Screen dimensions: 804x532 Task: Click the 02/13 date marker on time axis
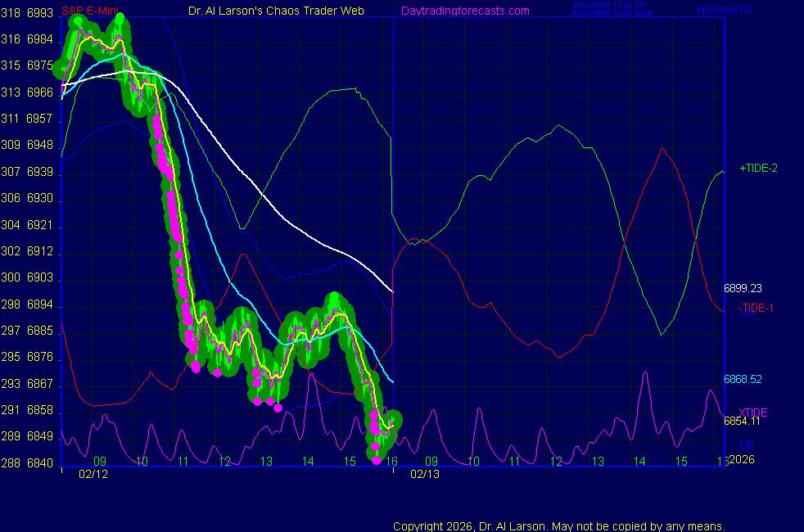tap(425, 474)
